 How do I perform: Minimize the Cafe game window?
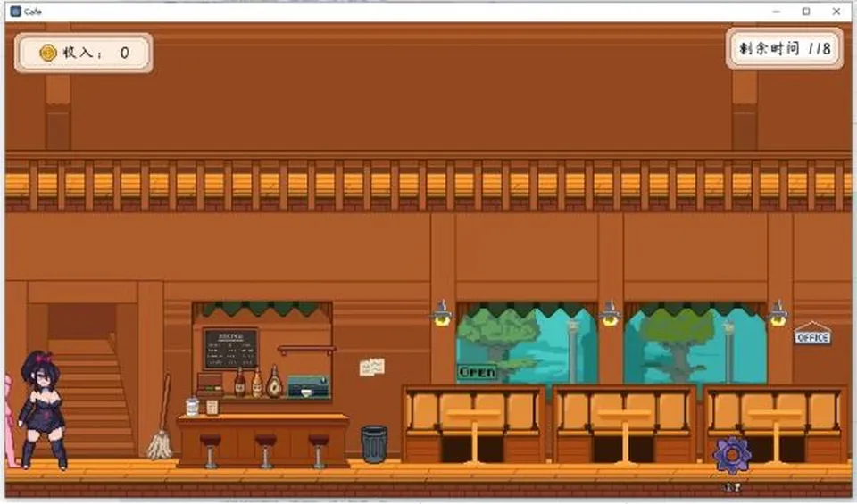[776, 11]
